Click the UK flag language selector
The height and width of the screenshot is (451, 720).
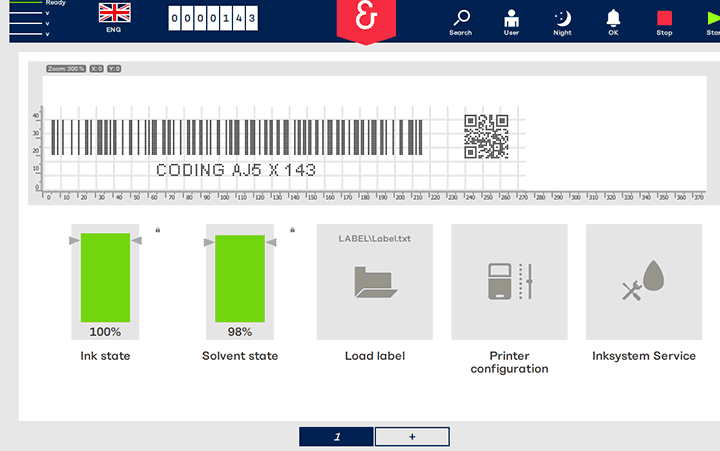pyautogui.click(x=114, y=14)
